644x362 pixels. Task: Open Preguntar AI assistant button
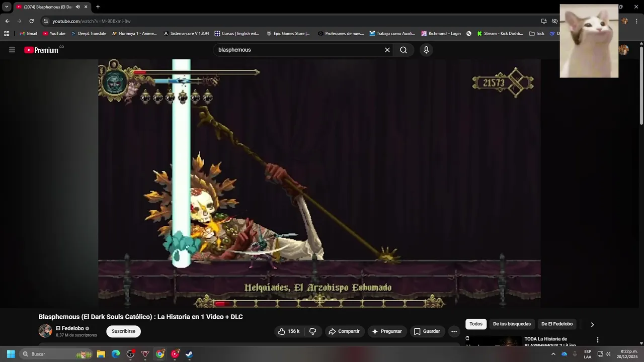(387, 331)
